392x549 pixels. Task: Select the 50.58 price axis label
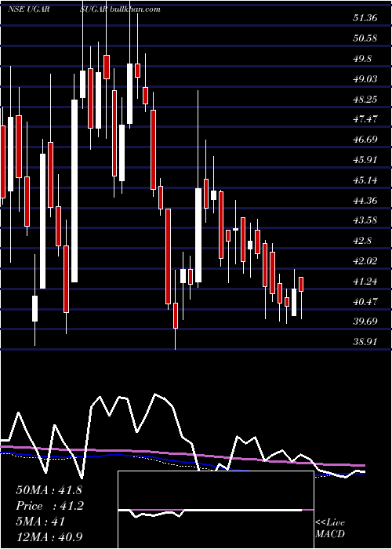pos(365,38)
